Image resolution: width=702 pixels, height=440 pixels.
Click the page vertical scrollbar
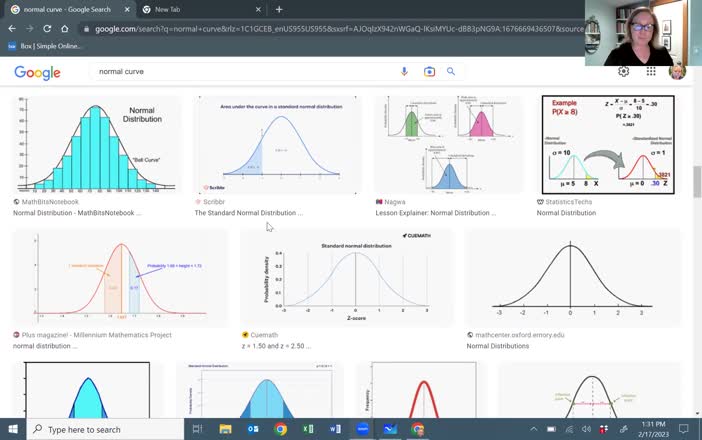point(696,180)
